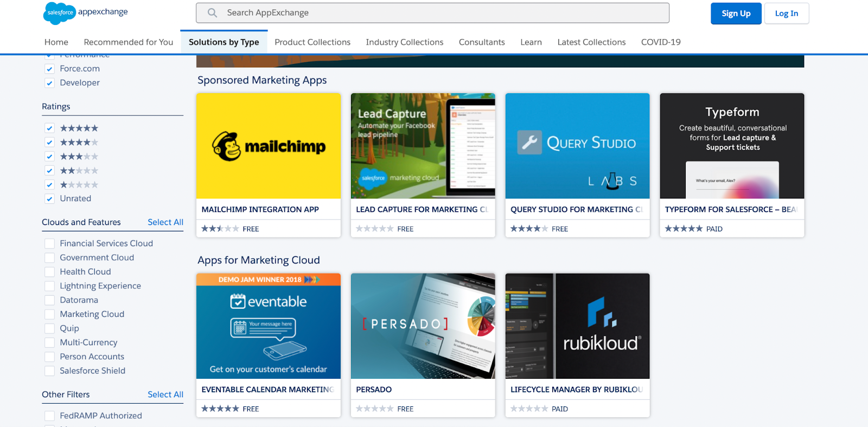
Task: Open the Persado app title link
Action: coord(374,390)
